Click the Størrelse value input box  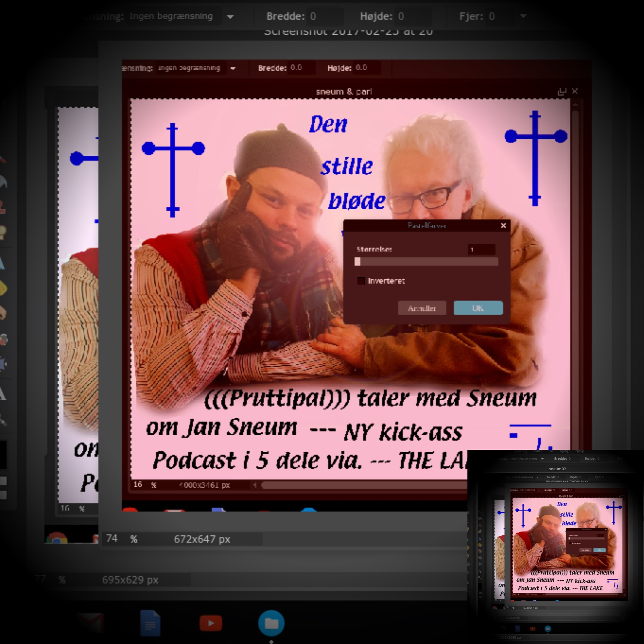pos(481,249)
